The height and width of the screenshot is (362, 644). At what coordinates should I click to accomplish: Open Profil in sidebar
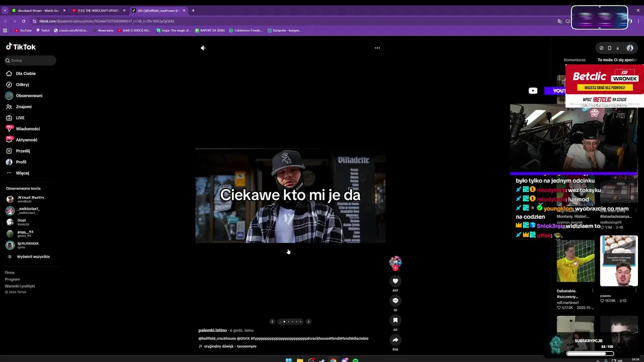[x=21, y=162]
